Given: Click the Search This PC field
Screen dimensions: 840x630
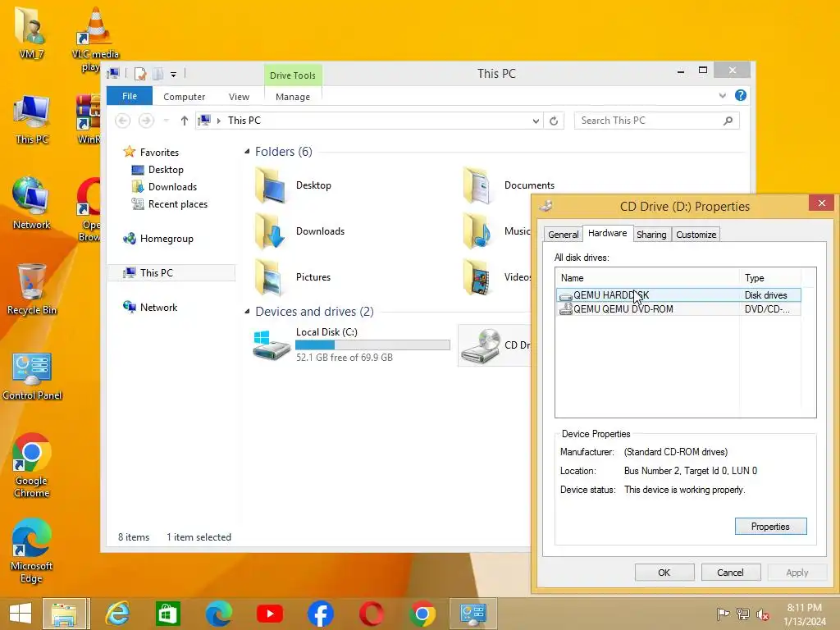Looking at the screenshot, I should pos(657,121).
